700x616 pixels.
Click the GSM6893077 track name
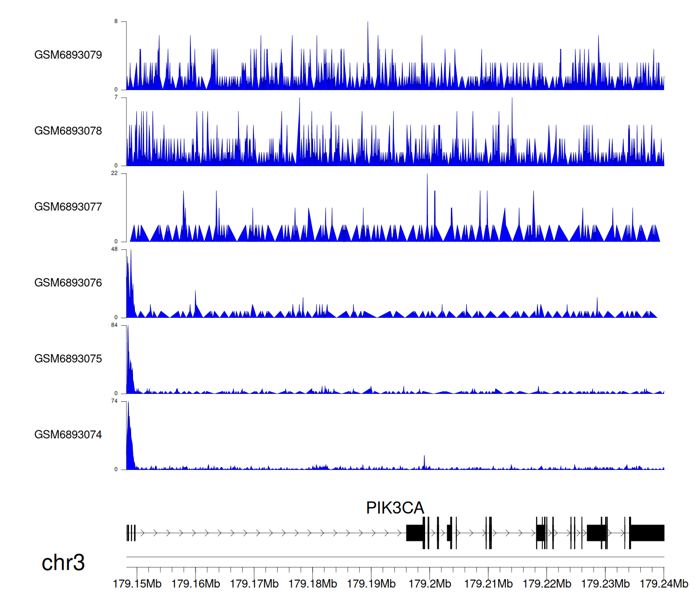[x=68, y=207]
